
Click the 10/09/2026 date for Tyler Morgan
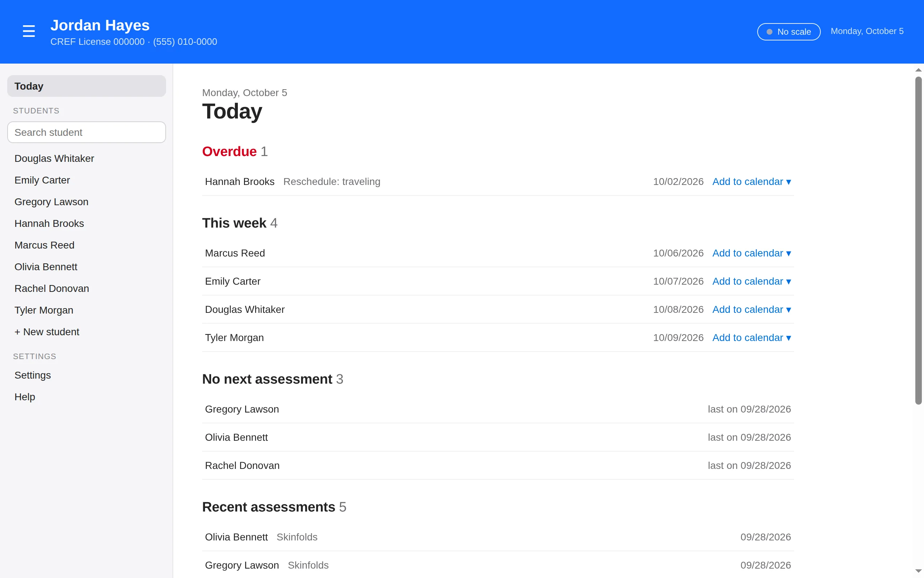click(x=678, y=337)
